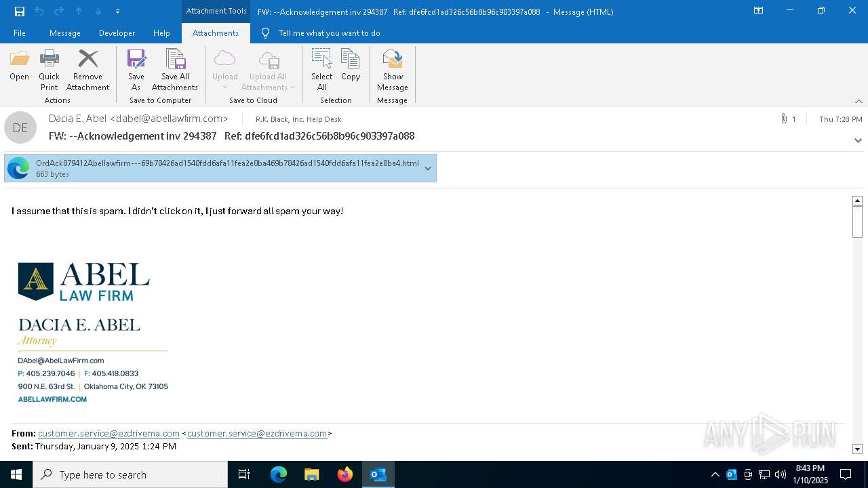Click Next Item down arrow

(x=98, y=12)
